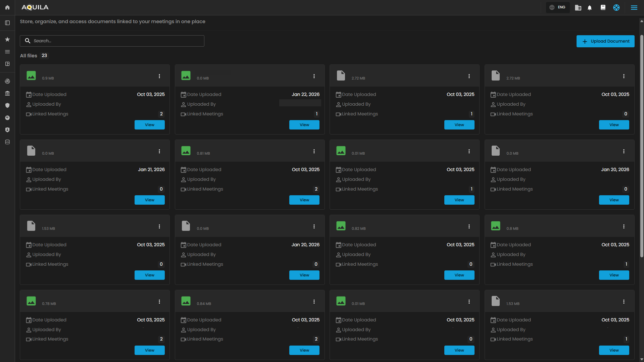Open the speedometer gauge icon in sidebar

pyautogui.click(x=7, y=118)
